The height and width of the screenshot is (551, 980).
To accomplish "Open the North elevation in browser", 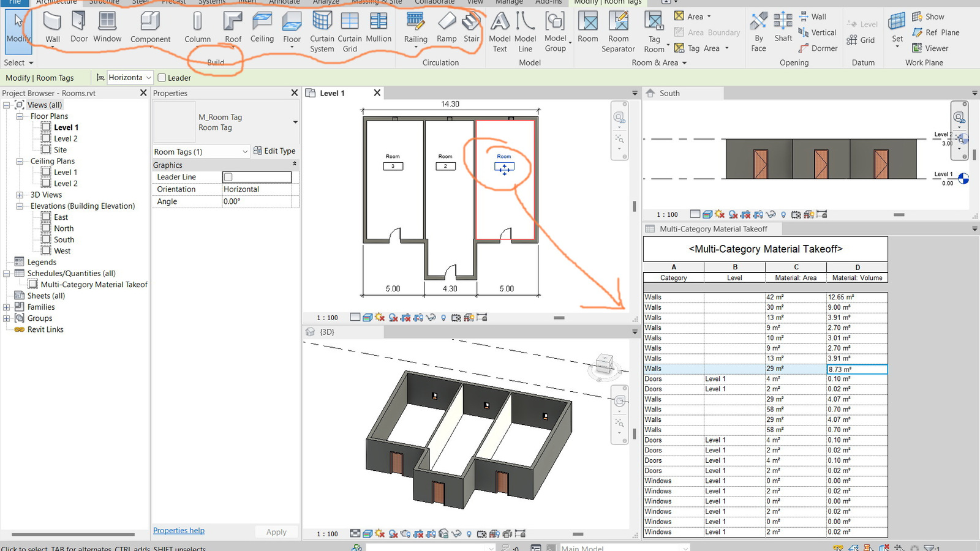I will click(64, 228).
